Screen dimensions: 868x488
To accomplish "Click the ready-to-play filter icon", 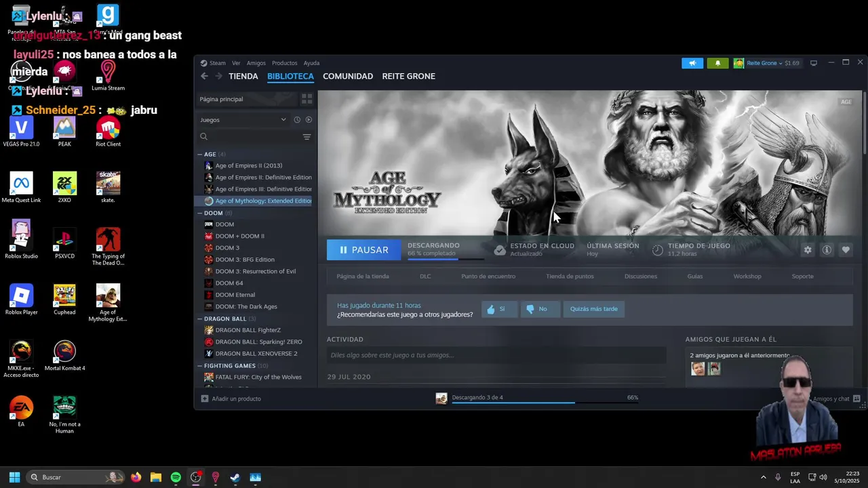I will tap(309, 120).
